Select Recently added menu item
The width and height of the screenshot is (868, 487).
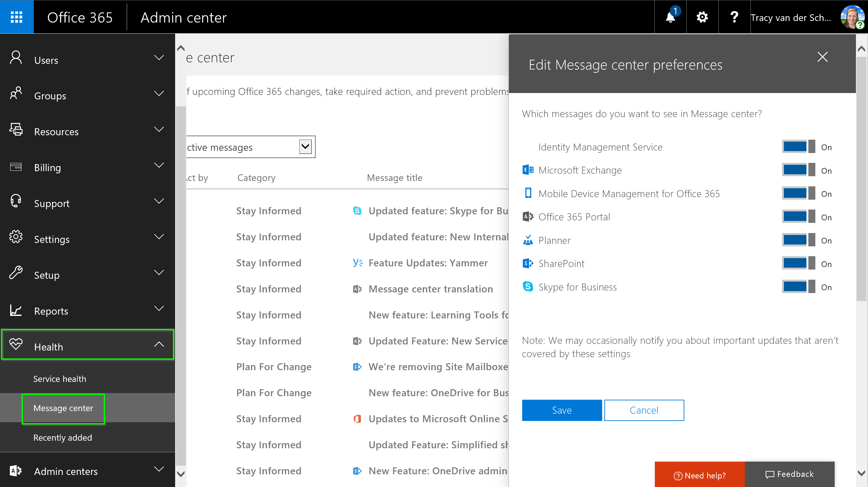tap(63, 437)
